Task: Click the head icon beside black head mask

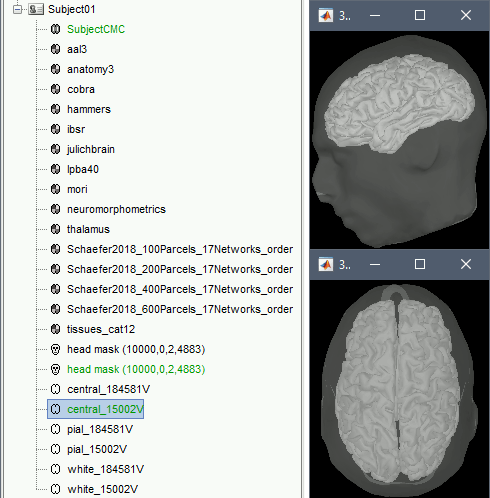Action: [56, 349]
